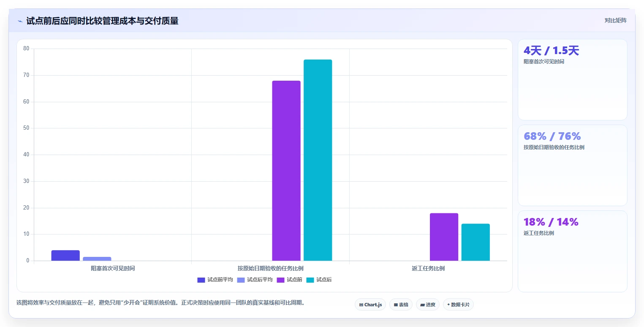Click the cyan 返工任务比例 bar at 14
Screen dimensions: 644x327
click(476, 242)
